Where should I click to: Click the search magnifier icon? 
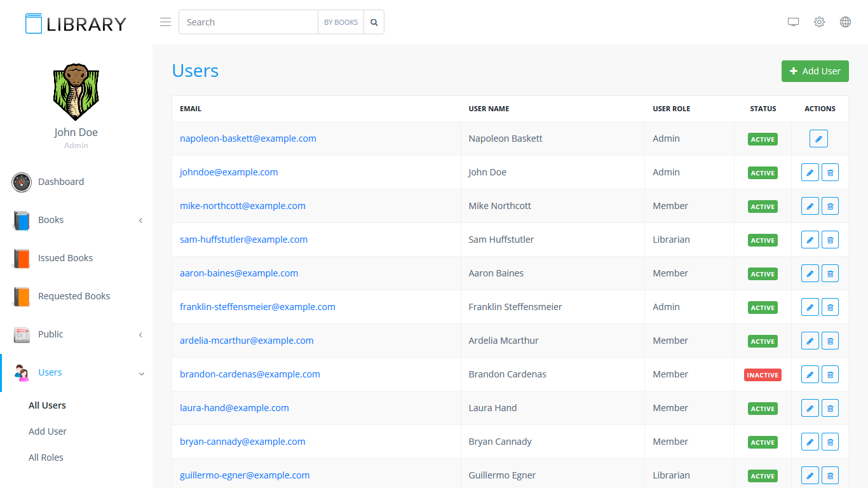tap(374, 22)
